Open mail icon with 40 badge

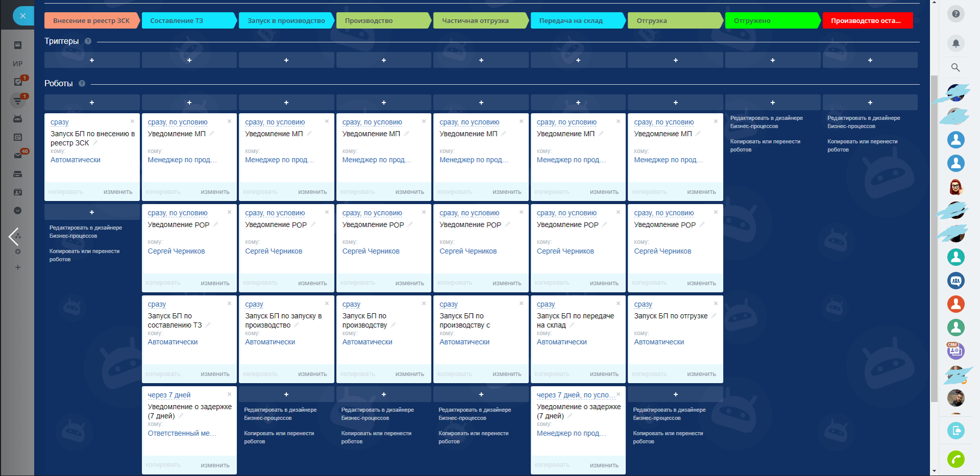[x=18, y=155]
